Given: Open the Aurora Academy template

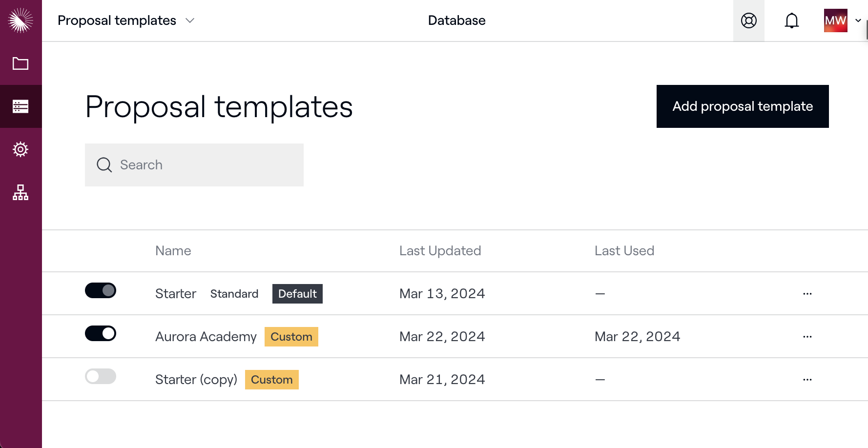Looking at the screenshot, I should [x=206, y=337].
